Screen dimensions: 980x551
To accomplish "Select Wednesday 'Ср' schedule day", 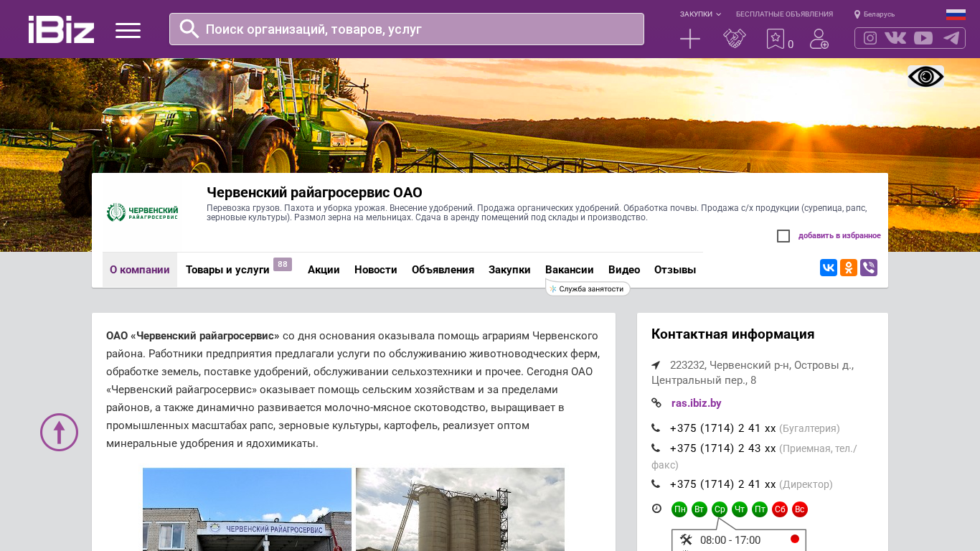I will 720,509.
